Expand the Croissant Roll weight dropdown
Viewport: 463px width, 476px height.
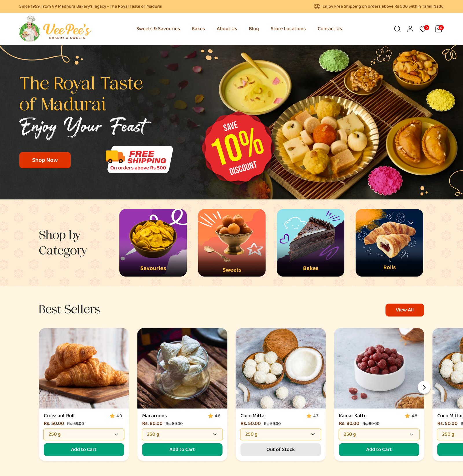pos(84,434)
